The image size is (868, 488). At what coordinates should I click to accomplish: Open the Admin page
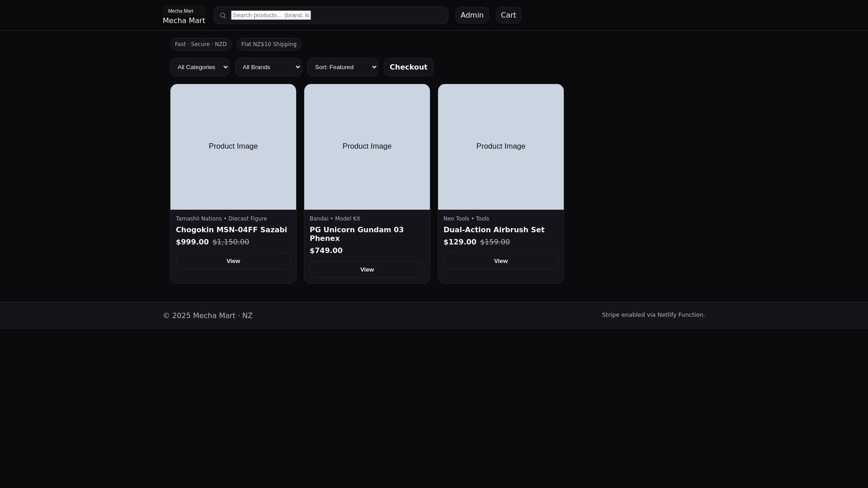[472, 15]
